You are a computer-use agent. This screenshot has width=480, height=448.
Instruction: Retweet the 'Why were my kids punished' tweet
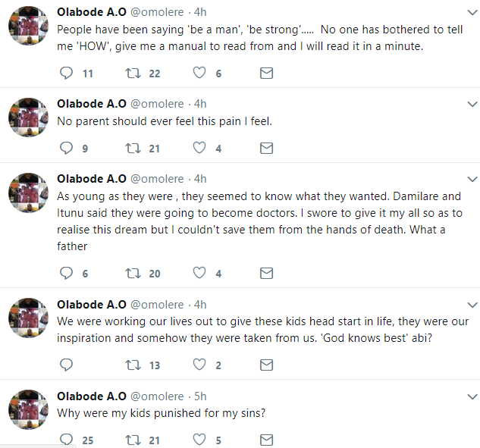133,440
